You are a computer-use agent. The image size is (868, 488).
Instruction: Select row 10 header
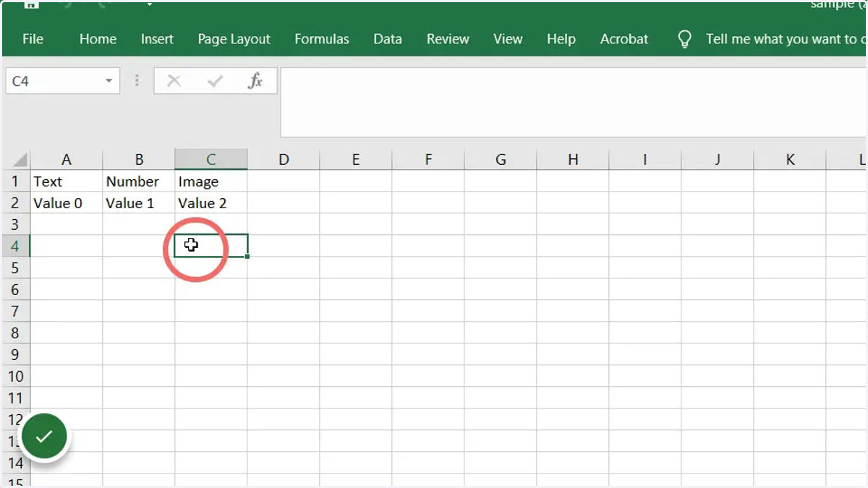(x=16, y=377)
